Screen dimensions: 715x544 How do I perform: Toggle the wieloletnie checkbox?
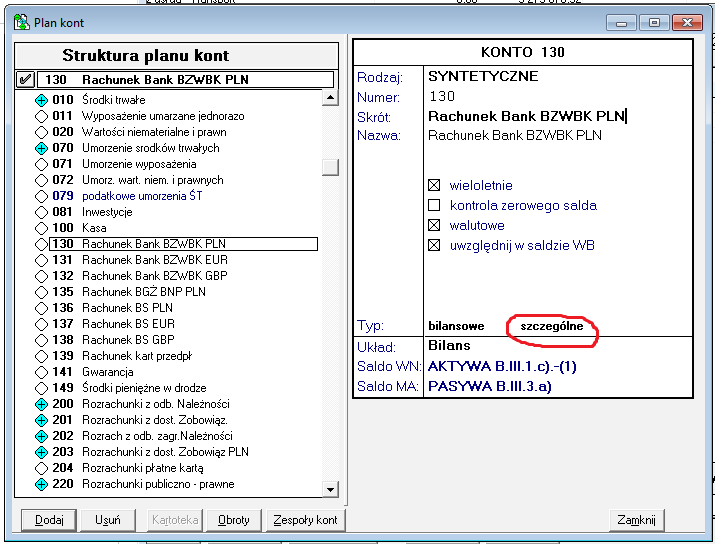(434, 185)
